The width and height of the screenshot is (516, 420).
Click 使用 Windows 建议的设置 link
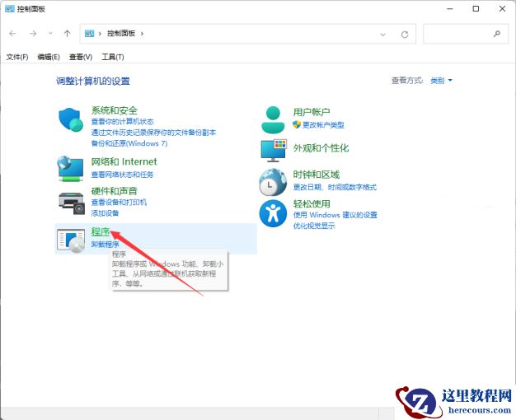coord(335,215)
